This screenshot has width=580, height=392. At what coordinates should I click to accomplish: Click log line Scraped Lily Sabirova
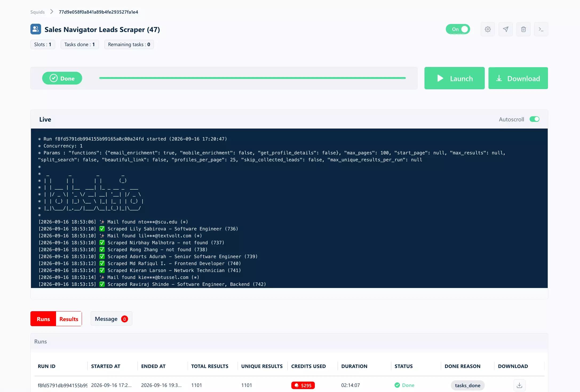pyautogui.click(x=138, y=229)
